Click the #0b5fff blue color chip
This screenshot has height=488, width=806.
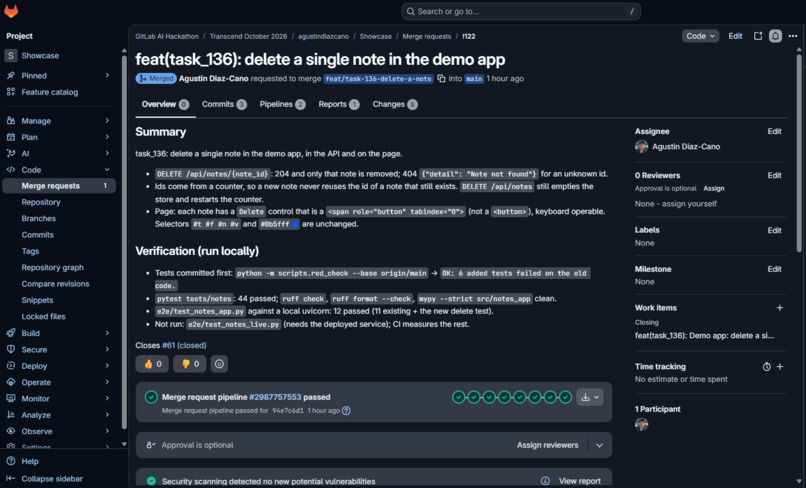pyautogui.click(x=295, y=224)
